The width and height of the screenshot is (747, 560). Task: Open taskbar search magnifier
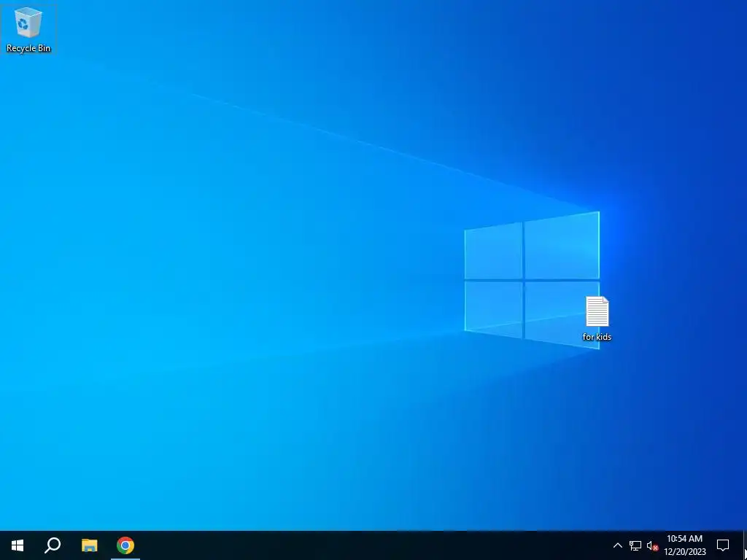point(53,545)
